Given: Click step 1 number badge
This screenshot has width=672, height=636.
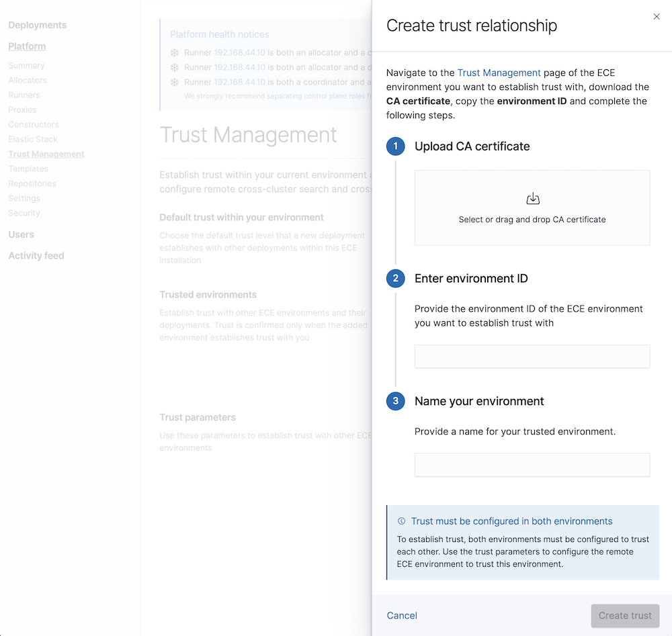Looking at the screenshot, I should tap(396, 146).
